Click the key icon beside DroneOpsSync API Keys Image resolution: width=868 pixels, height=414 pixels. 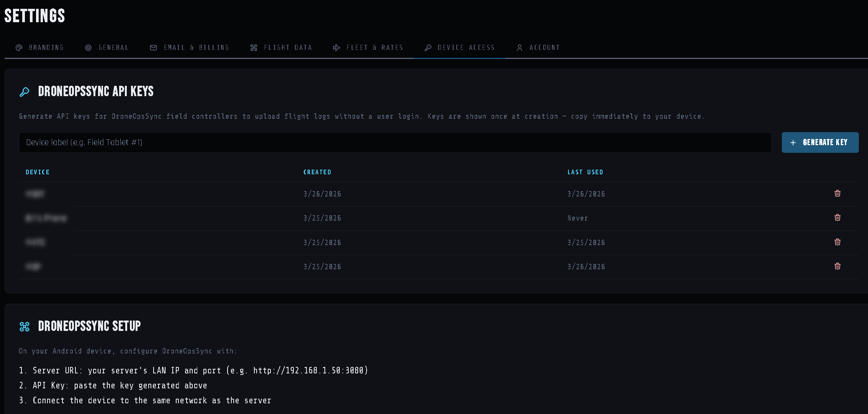click(25, 92)
